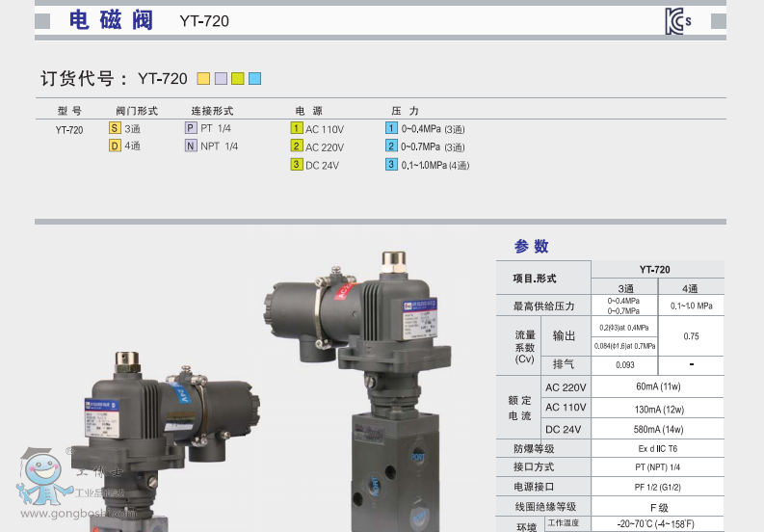
Task: Click the Ex d IIC T6 value cell
Action: click(x=658, y=448)
